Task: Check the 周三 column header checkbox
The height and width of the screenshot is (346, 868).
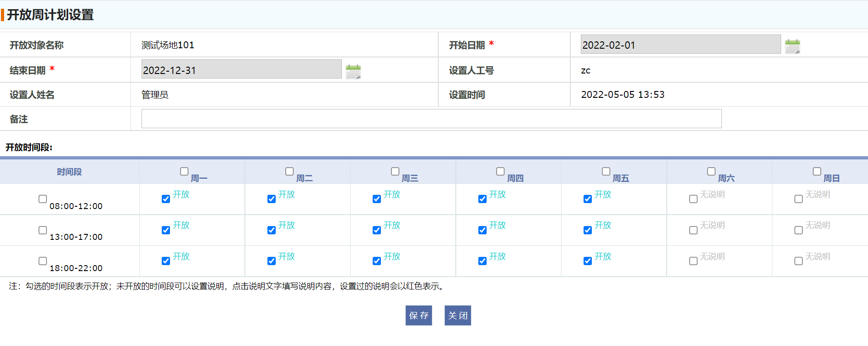Action: (x=395, y=171)
